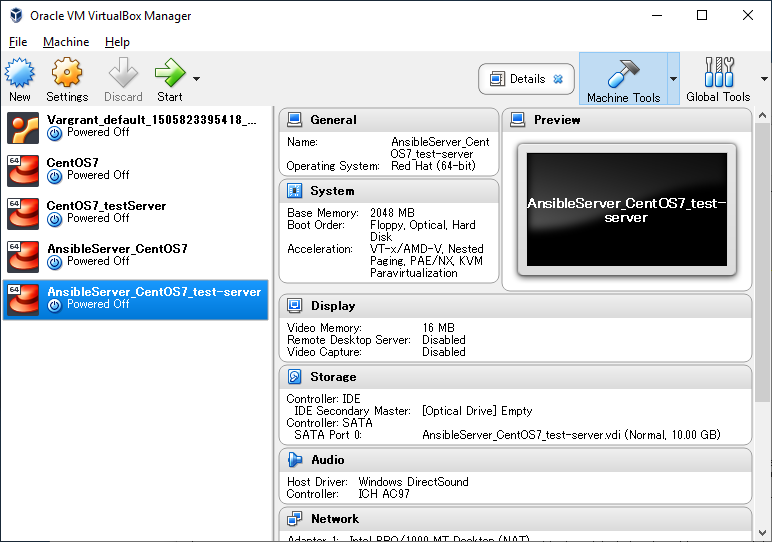Click AnsibleServer_CentOS7_test-server red hat icon
772x542 pixels.
(23, 300)
